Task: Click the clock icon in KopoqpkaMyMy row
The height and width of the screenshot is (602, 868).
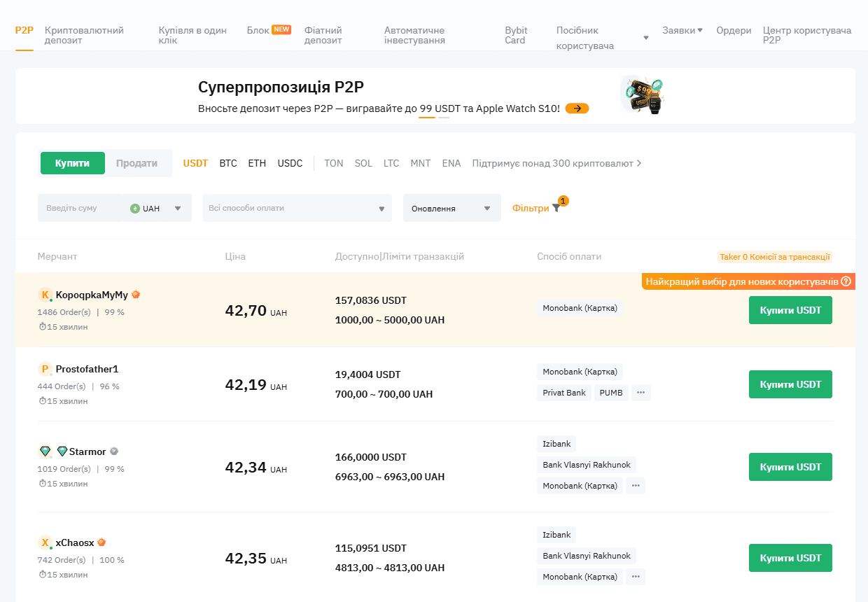Action: tap(42, 327)
